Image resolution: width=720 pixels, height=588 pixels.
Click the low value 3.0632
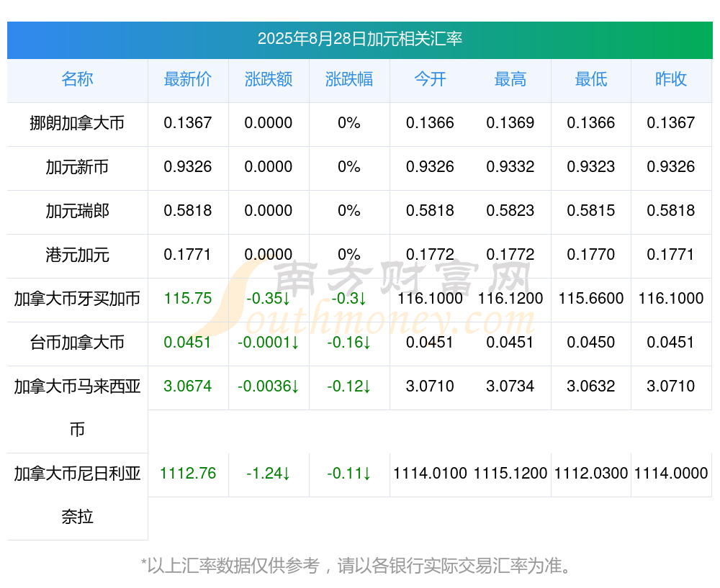pos(591,386)
